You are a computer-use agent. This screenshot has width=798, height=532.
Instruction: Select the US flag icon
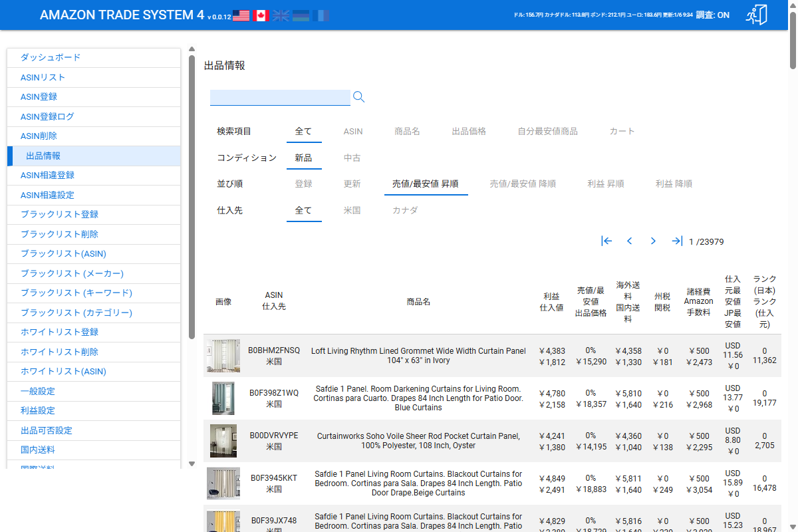[x=240, y=15]
